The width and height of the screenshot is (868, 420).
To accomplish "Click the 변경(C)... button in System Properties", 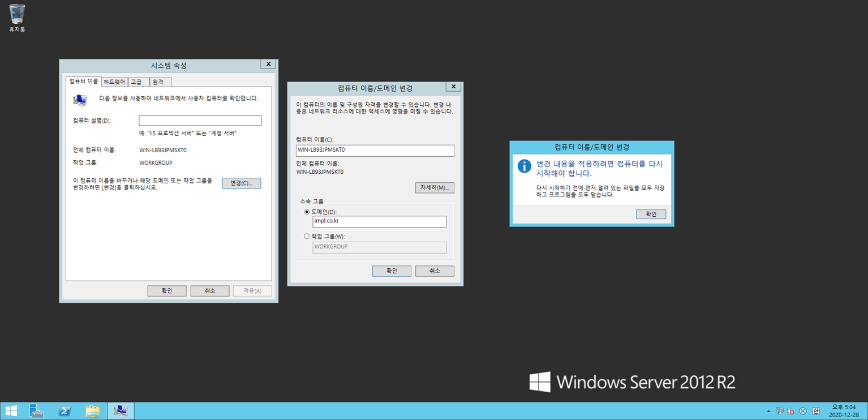I will click(x=242, y=183).
